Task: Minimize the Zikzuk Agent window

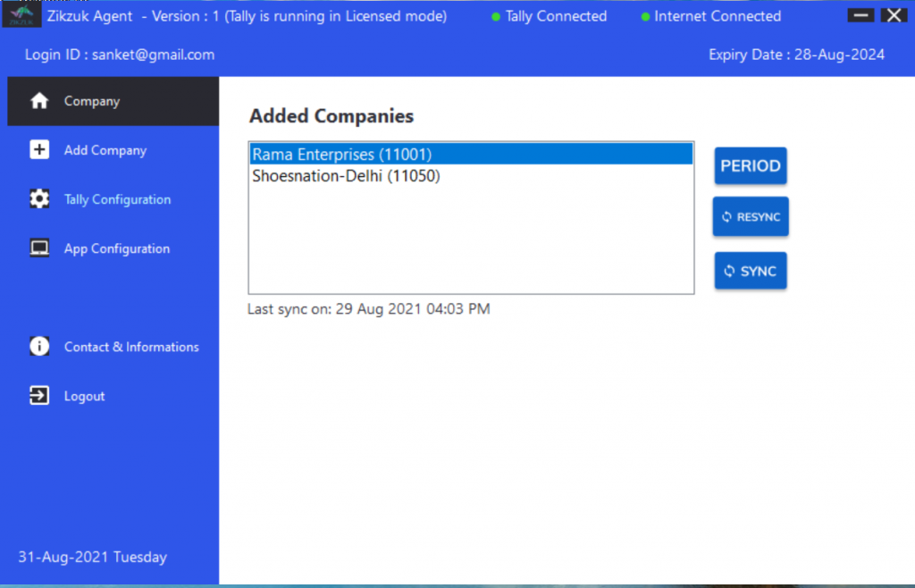Action: (x=860, y=15)
